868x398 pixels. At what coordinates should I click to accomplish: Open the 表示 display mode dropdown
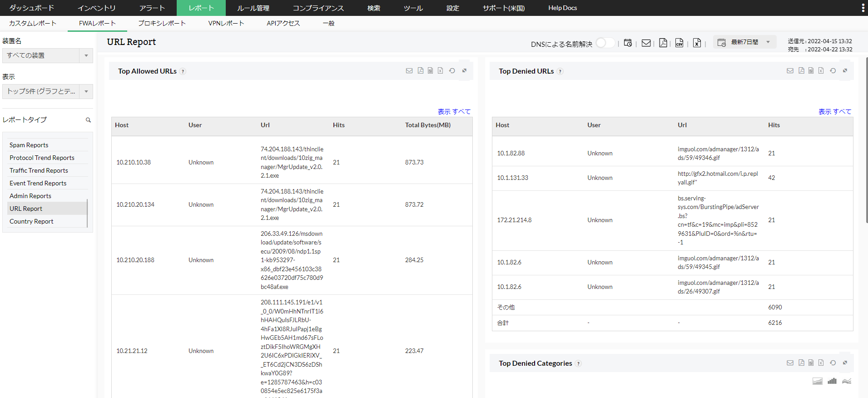(x=48, y=91)
